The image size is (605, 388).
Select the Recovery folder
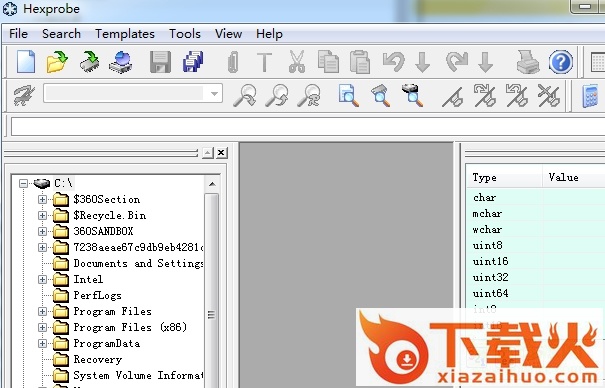click(98, 359)
